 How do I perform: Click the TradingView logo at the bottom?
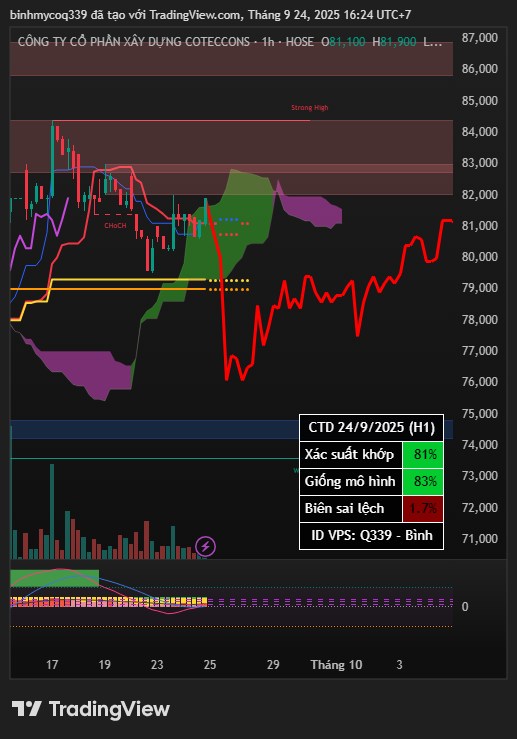tap(90, 709)
